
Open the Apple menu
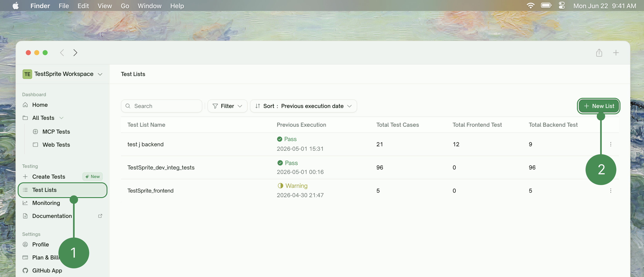coord(15,6)
